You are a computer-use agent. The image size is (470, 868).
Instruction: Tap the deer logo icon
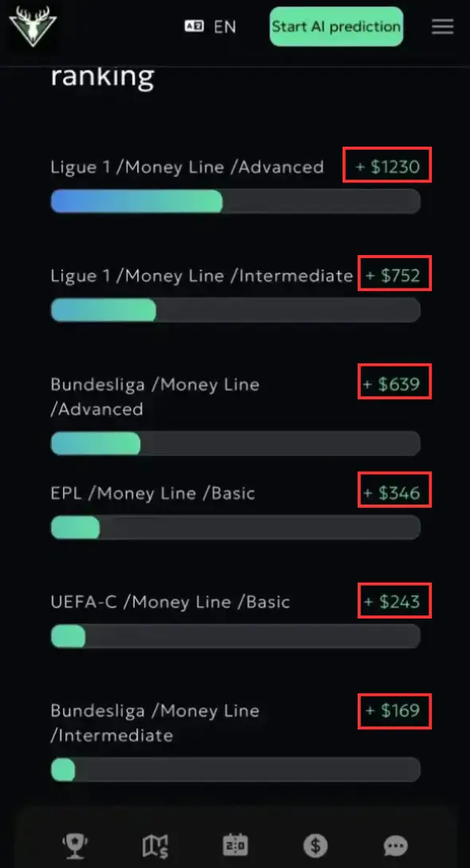click(33, 26)
